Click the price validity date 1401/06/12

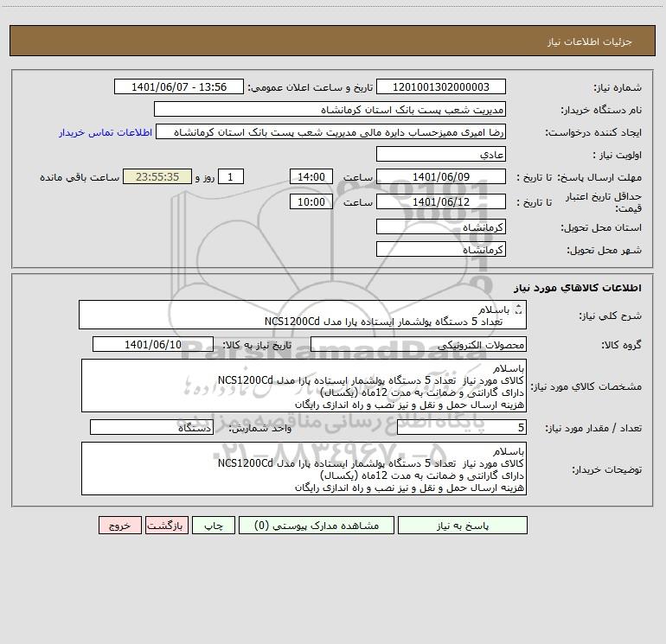click(x=441, y=201)
